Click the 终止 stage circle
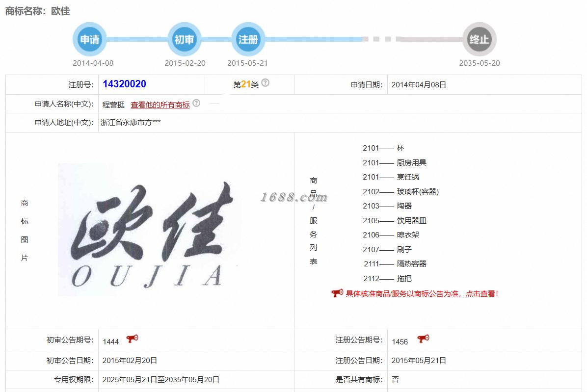The width and height of the screenshot is (587, 392). [x=480, y=39]
